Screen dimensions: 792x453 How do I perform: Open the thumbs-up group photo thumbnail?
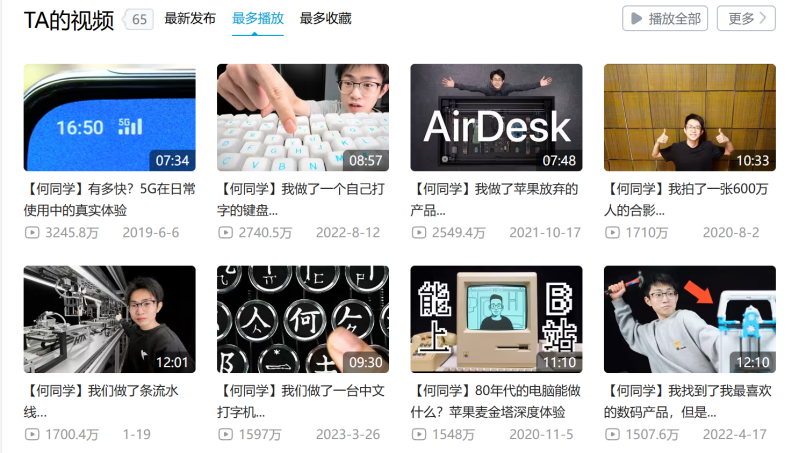click(x=689, y=117)
